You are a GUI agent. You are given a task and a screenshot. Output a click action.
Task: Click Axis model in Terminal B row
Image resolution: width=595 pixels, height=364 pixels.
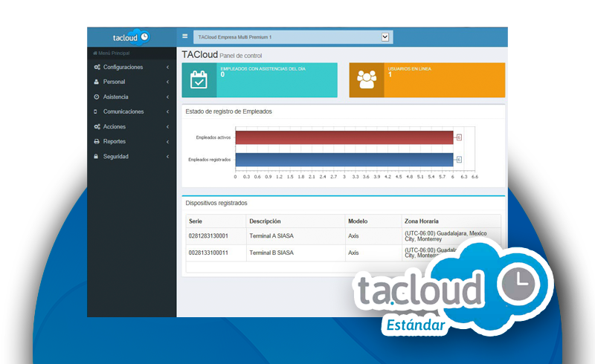353,253
